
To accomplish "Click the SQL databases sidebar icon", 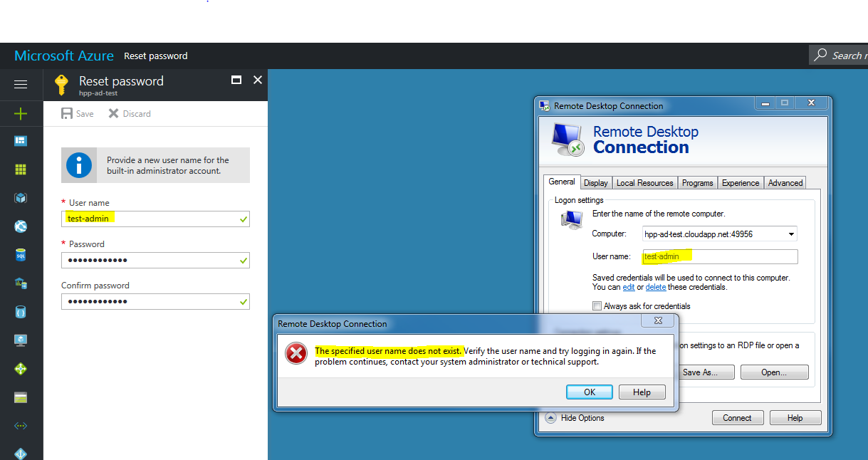I will 21,255.
